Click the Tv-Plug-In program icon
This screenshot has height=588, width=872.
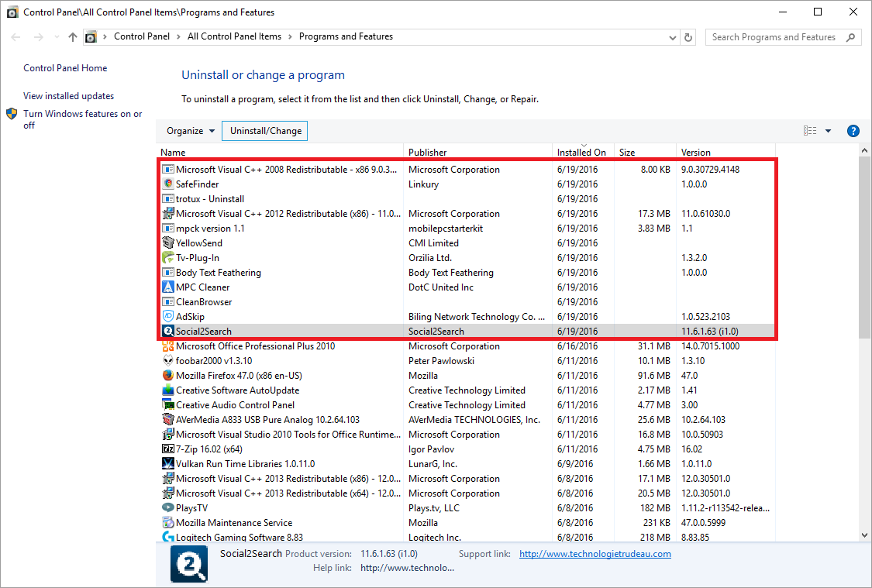pos(168,258)
